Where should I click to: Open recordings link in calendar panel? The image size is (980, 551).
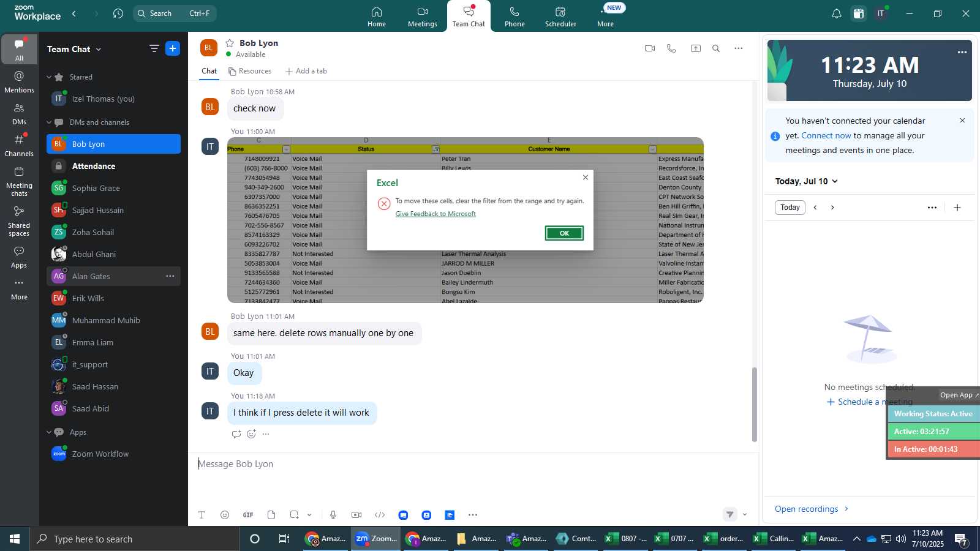pyautogui.click(x=812, y=509)
